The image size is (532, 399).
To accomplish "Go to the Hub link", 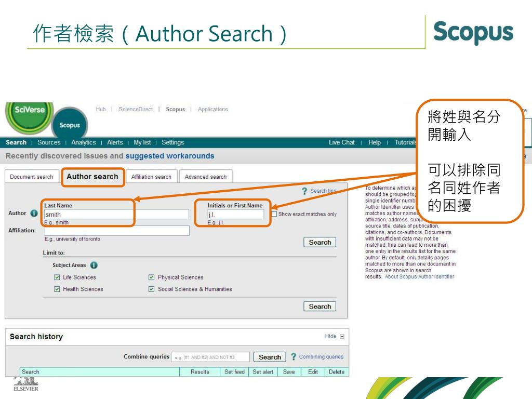I will [101, 109].
